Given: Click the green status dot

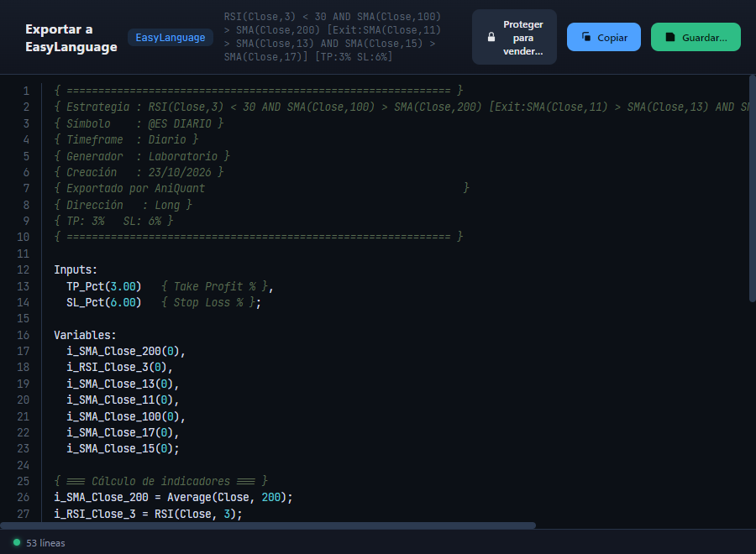Looking at the screenshot, I should click(17, 542).
